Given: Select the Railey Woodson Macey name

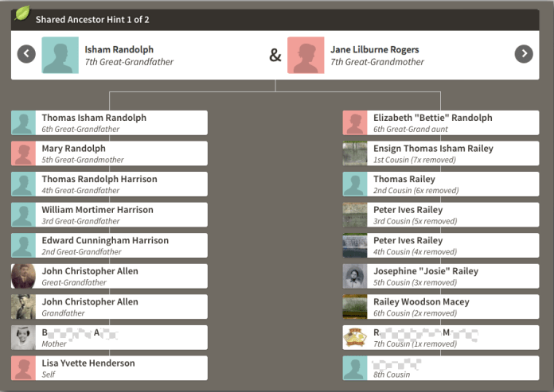Looking at the screenshot, I should click(x=422, y=301).
